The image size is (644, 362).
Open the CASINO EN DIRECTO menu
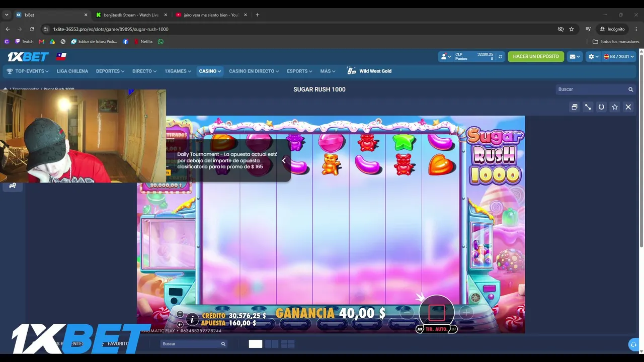coord(254,71)
